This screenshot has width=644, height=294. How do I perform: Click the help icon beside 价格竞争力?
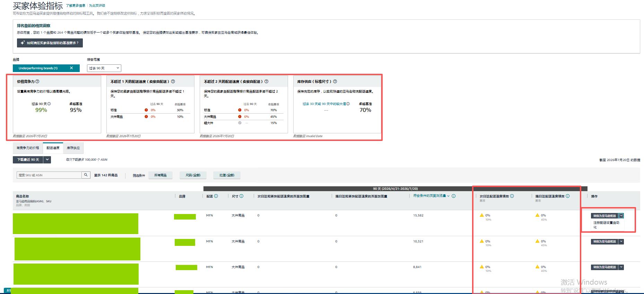point(37,82)
